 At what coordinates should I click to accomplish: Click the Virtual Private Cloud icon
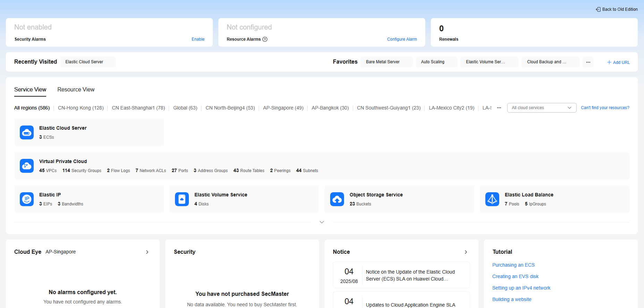tap(27, 166)
